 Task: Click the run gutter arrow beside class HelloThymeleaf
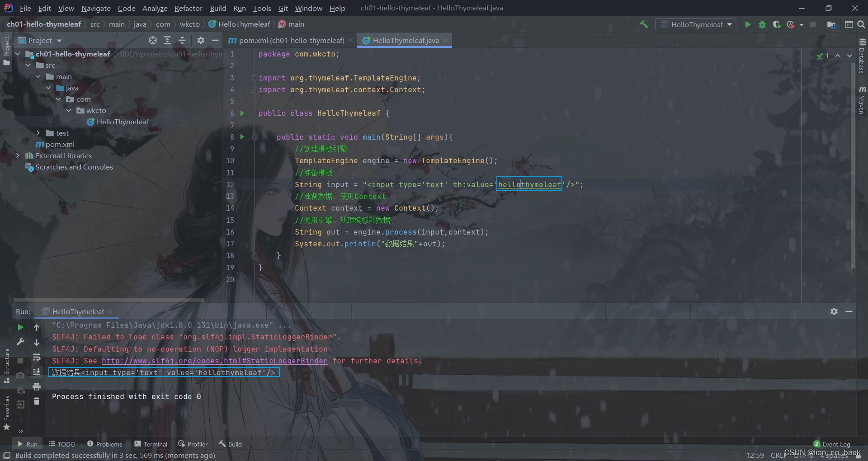tap(242, 113)
